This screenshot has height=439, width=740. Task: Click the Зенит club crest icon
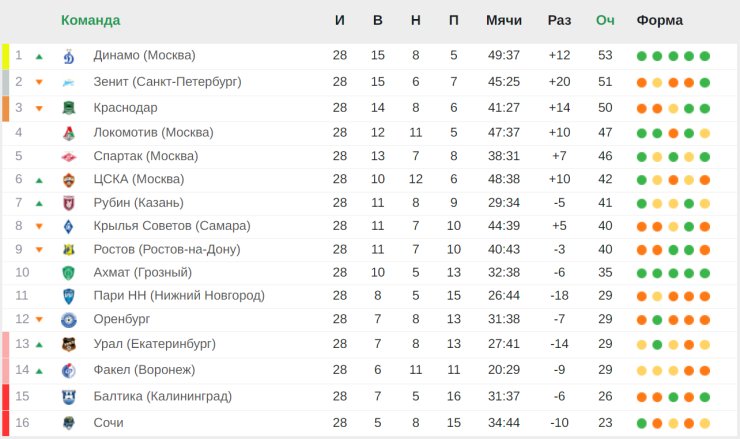69,83
